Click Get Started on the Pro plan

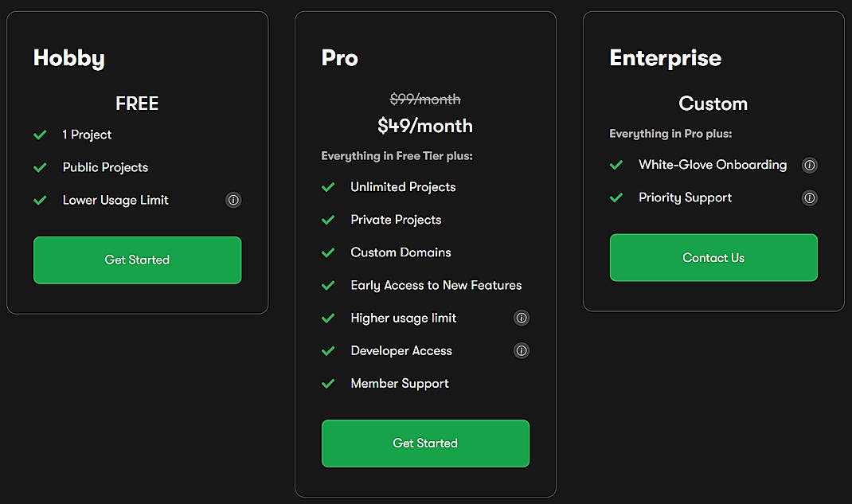[x=425, y=443]
